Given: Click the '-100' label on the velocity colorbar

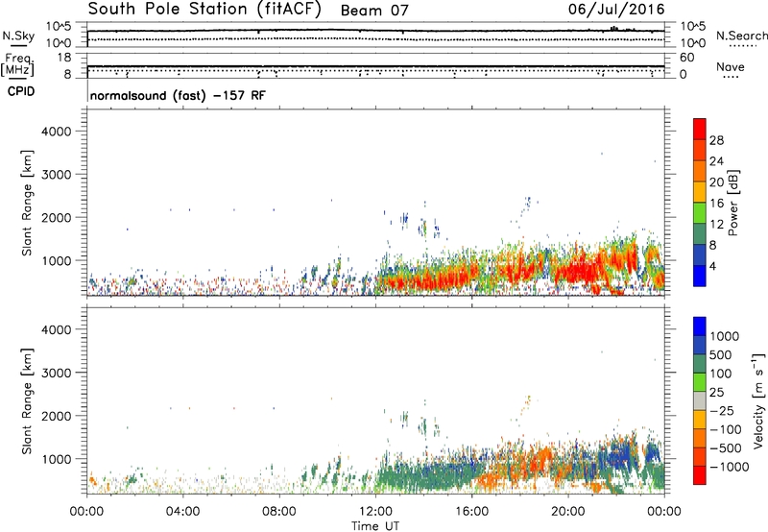Looking at the screenshot, I should [726, 429].
